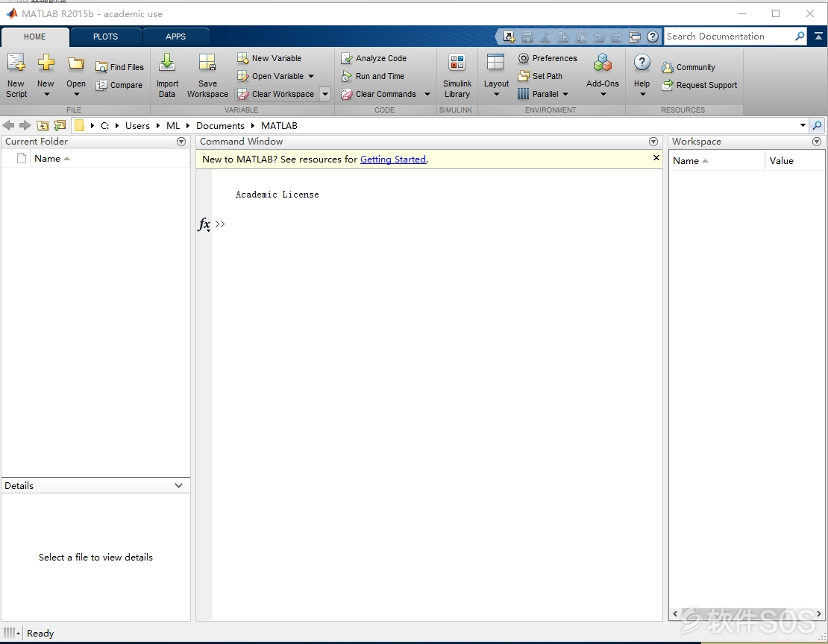Click the Browse for folder icon
The height and width of the screenshot is (644, 828).
[60, 125]
